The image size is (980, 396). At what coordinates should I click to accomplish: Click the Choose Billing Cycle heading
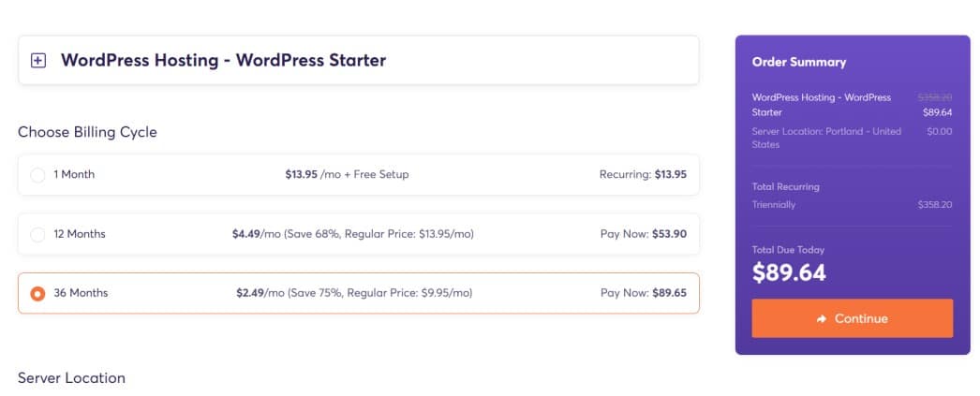point(87,132)
